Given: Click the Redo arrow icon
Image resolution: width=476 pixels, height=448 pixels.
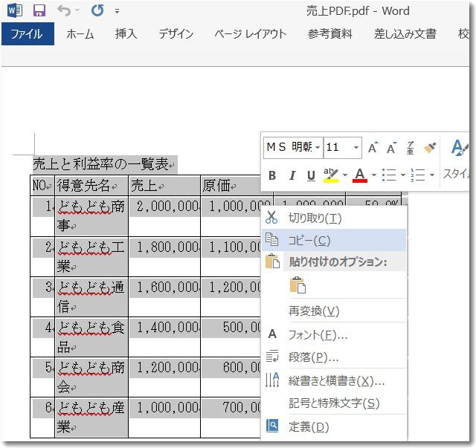Looking at the screenshot, I should pos(97,11).
